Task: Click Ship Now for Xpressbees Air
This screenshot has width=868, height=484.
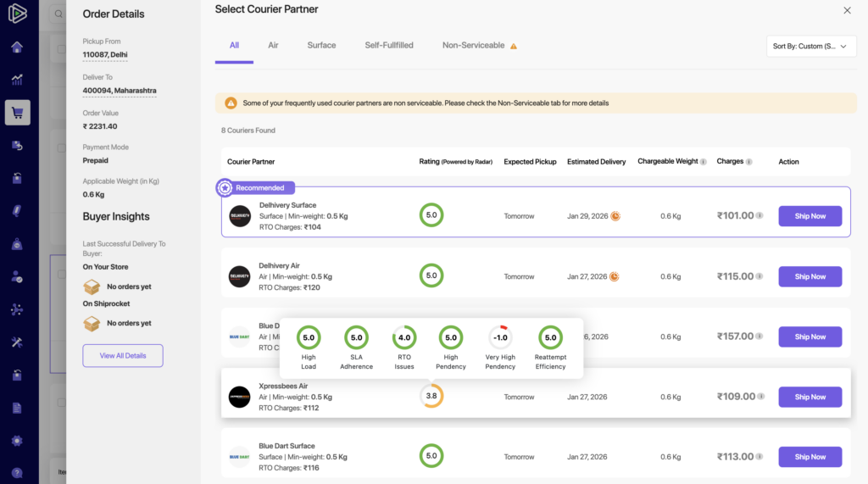Action: point(810,397)
